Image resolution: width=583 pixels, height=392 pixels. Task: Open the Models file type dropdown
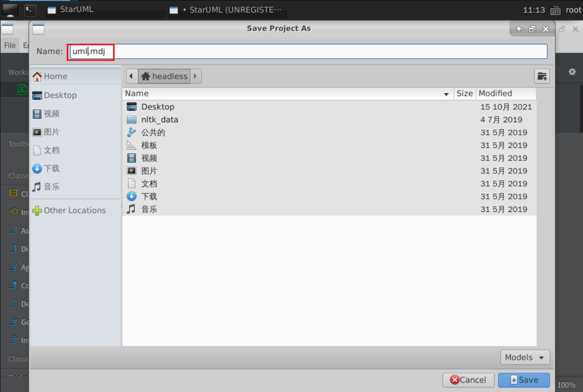point(525,358)
